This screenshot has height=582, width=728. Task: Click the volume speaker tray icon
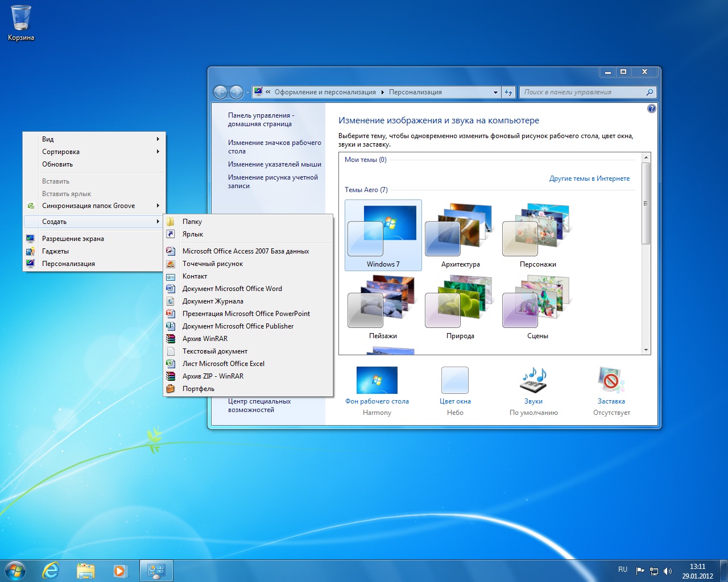pyautogui.click(x=668, y=571)
